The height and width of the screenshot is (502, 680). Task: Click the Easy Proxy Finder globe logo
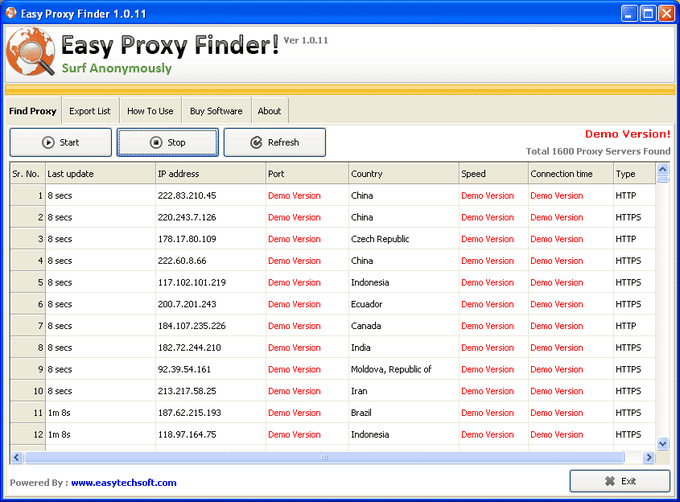click(x=30, y=52)
